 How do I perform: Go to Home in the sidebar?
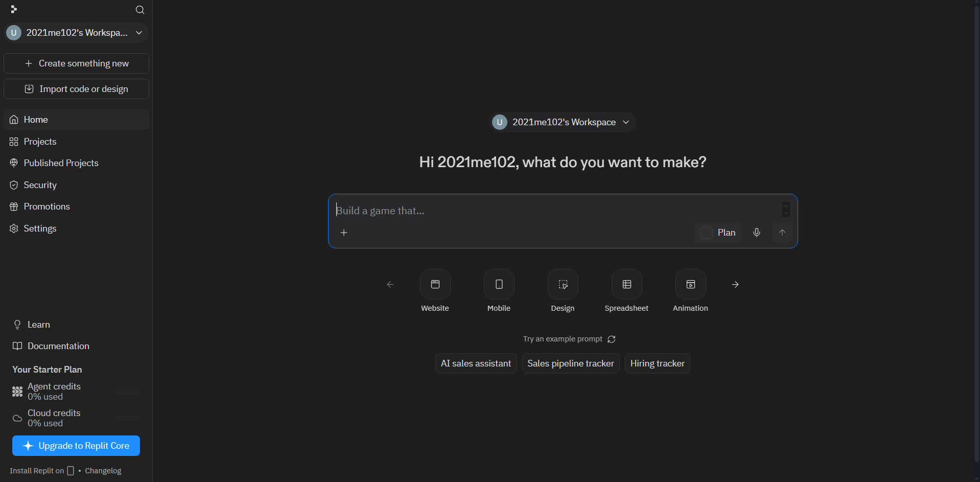click(x=77, y=120)
